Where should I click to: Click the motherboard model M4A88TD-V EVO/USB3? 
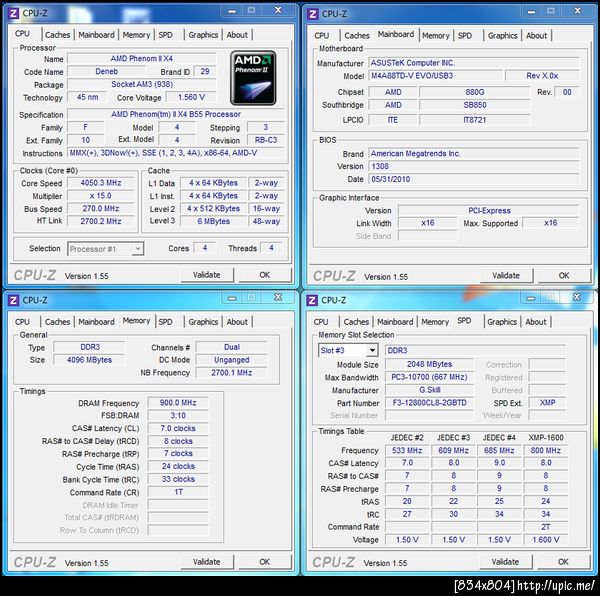(435, 76)
